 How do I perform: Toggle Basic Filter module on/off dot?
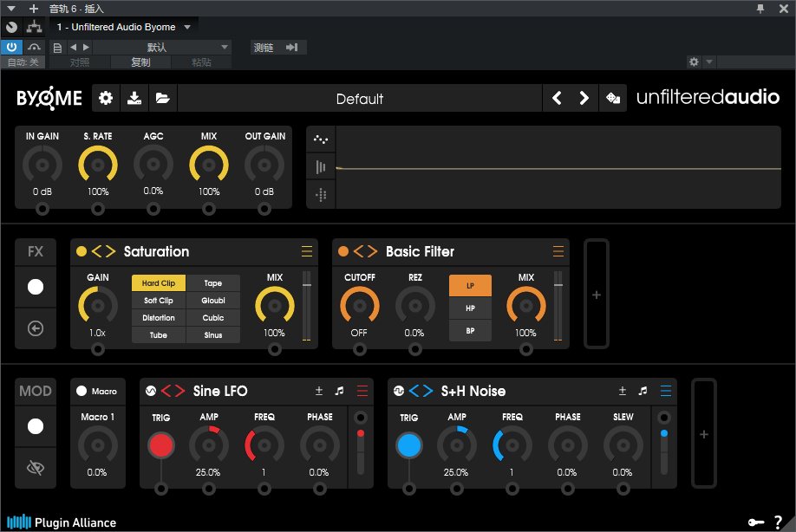[x=343, y=251]
